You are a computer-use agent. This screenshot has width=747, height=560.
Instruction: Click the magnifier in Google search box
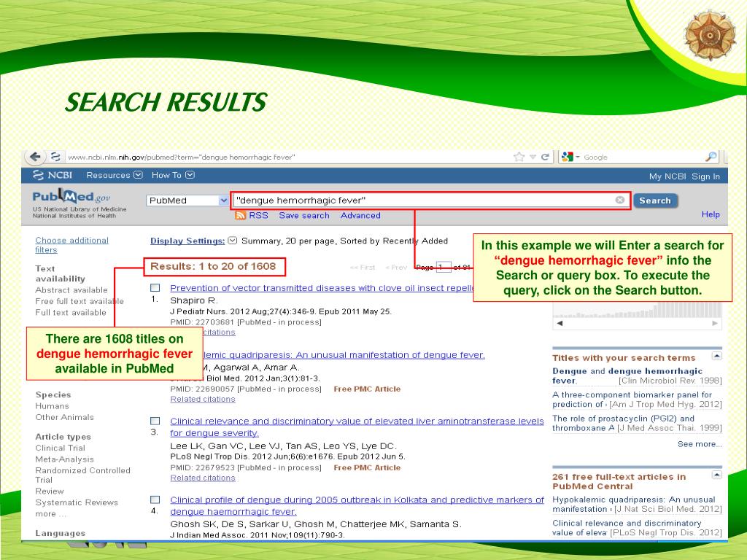(x=711, y=157)
